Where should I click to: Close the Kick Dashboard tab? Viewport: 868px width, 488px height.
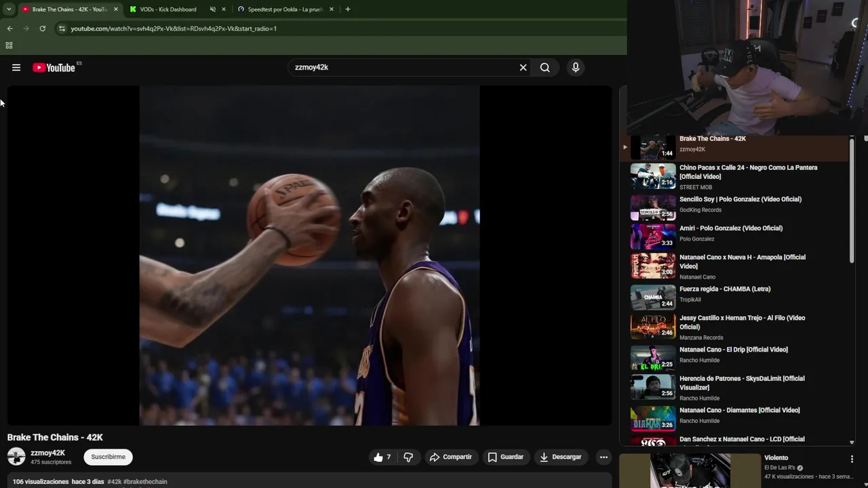[x=224, y=9]
